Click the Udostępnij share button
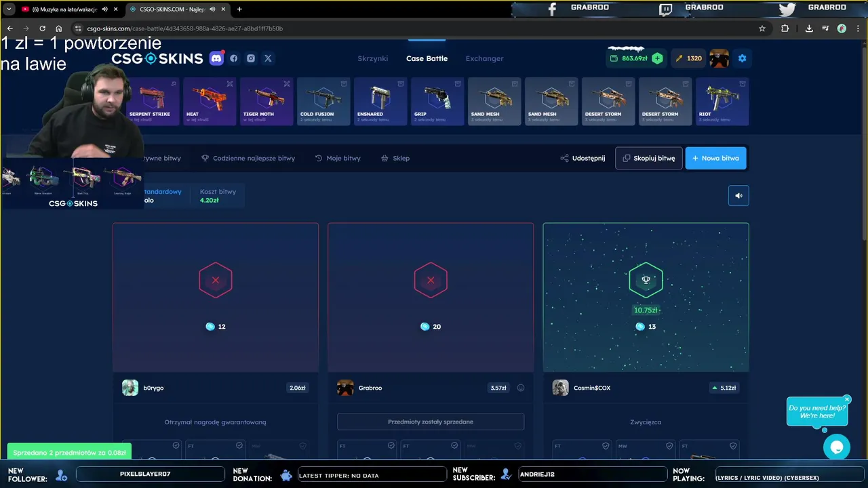Image resolution: width=868 pixels, height=488 pixels. coord(583,158)
